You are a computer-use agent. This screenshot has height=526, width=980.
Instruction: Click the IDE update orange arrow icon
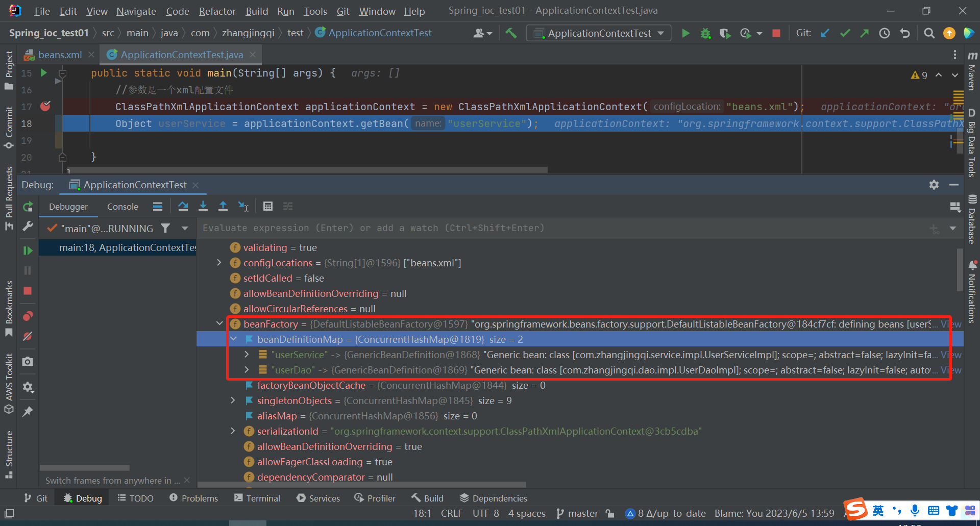click(949, 33)
